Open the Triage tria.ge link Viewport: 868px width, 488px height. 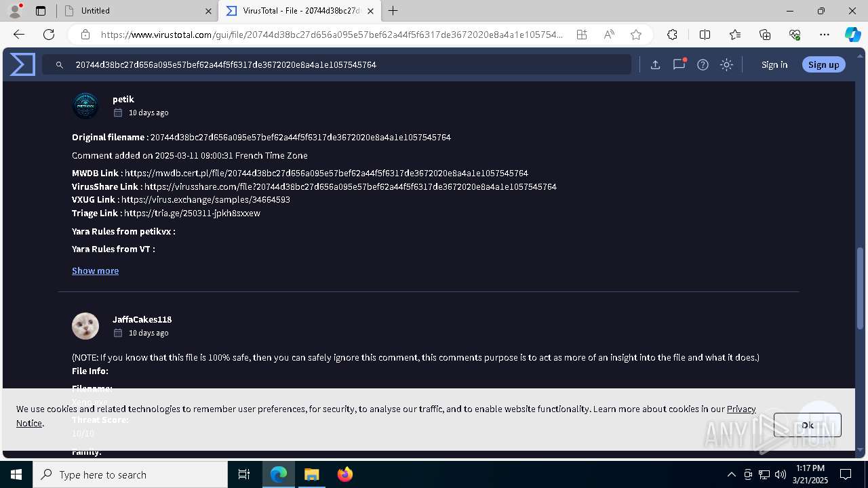click(192, 213)
